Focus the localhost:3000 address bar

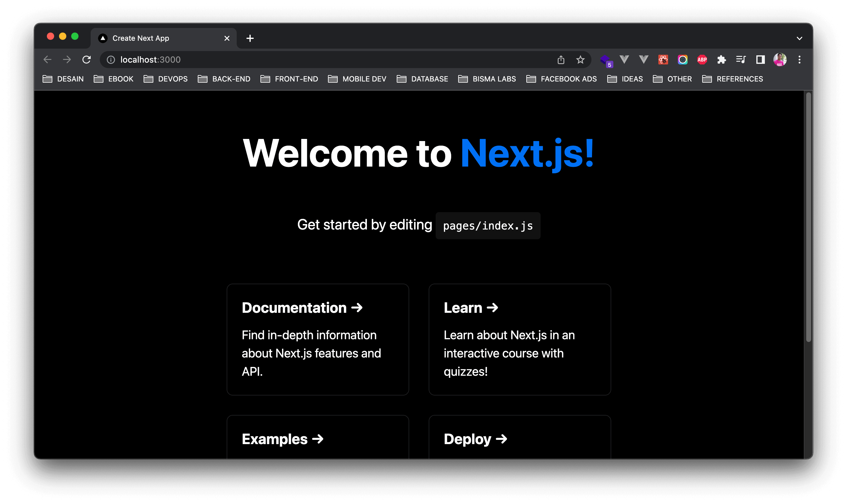click(306, 60)
